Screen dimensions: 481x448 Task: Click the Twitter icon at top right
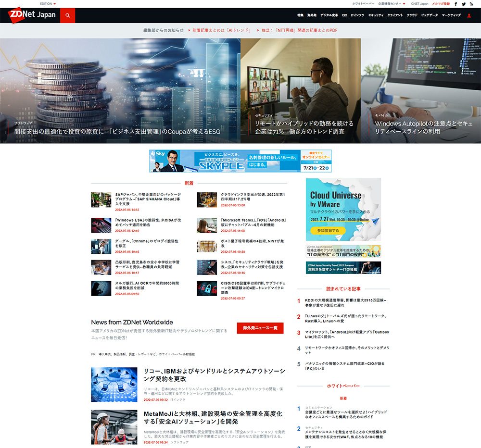click(x=463, y=4)
